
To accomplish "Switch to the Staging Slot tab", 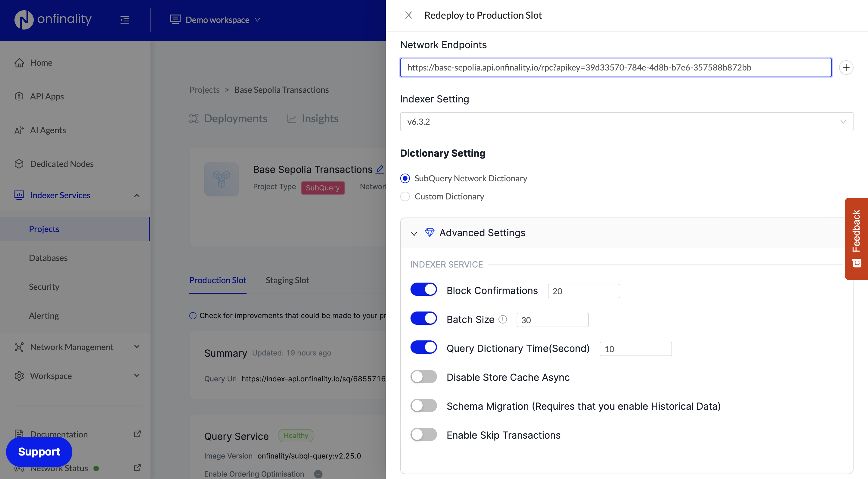I will (x=287, y=280).
